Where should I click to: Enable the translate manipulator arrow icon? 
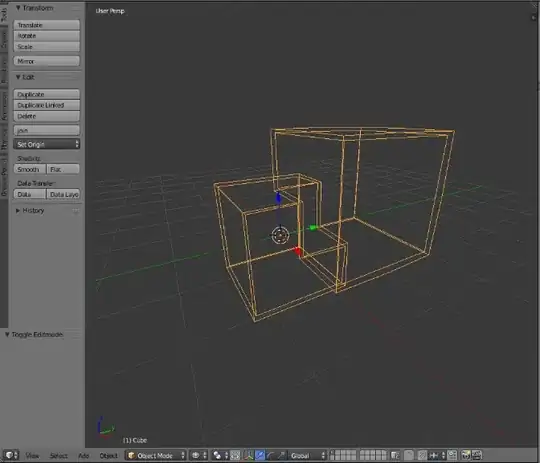tap(260, 455)
